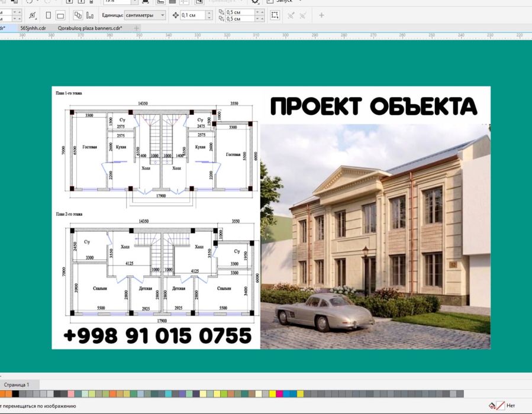Click the horizontal ruler above the canvas

coord(266,35)
